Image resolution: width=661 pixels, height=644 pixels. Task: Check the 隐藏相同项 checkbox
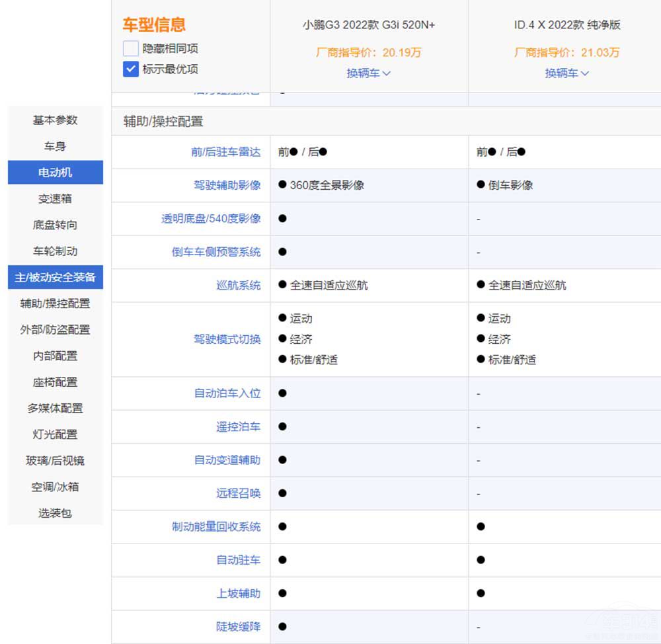point(131,48)
